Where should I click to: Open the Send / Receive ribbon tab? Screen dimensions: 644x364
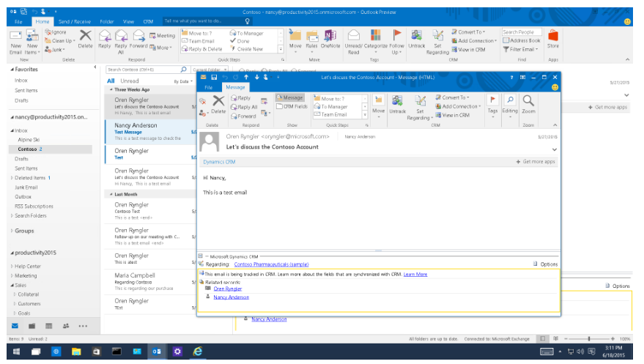(74, 22)
